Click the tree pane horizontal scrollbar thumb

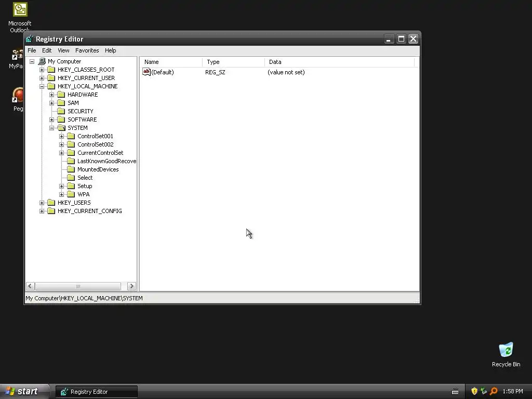tap(78, 286)
